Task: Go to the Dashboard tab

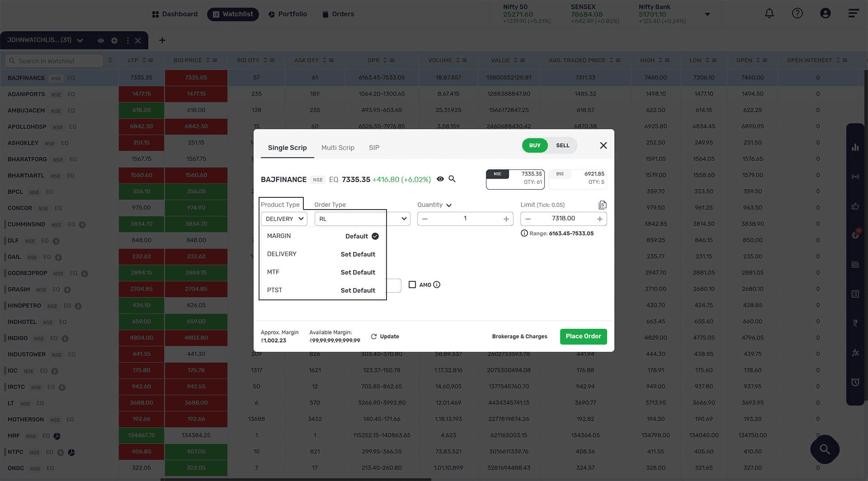Action: [x=175, y=14]
